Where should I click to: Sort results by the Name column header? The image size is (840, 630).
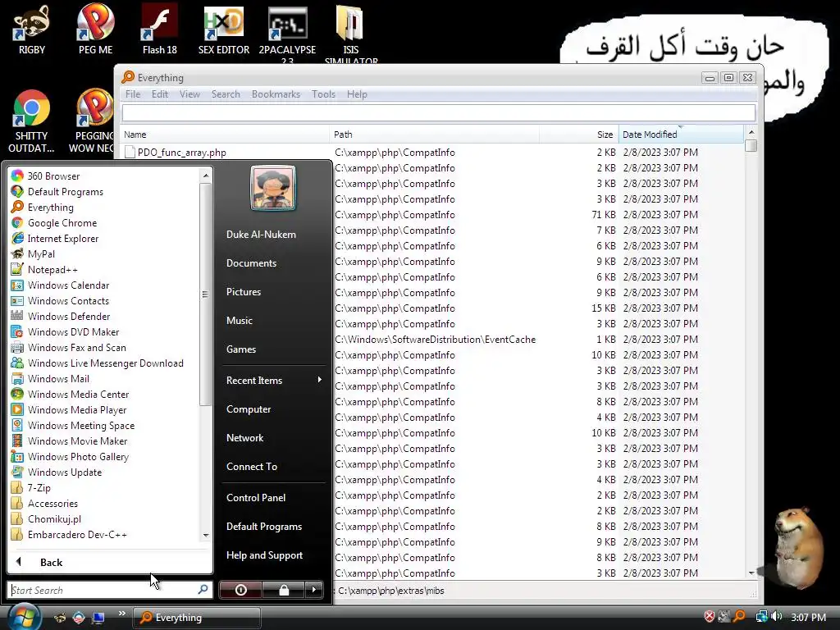click(x=225, y=135)
